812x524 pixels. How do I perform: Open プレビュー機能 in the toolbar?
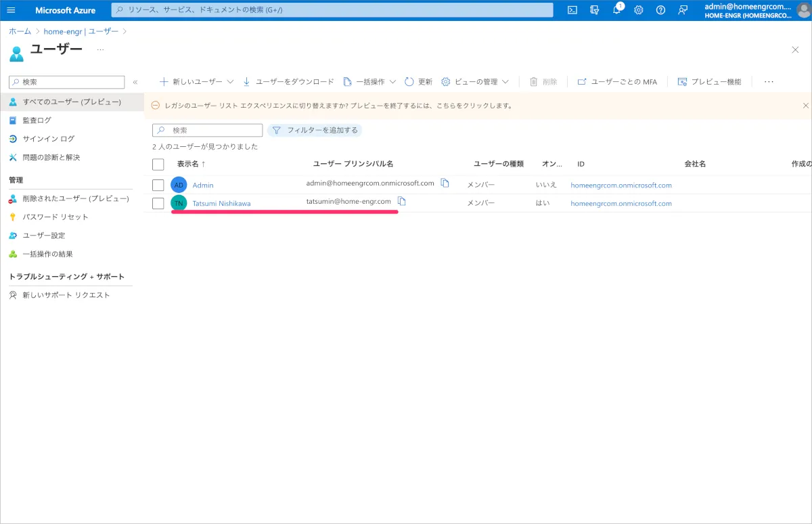[x=709, y=81]
